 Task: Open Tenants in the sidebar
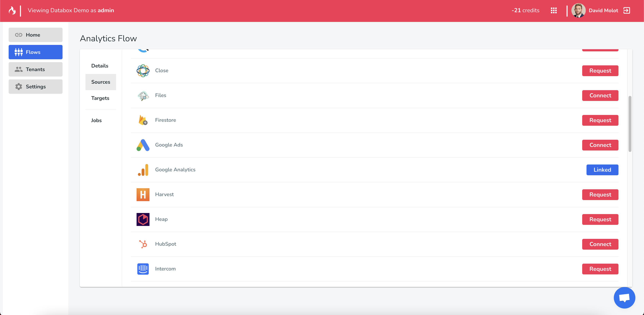[36, 70]
